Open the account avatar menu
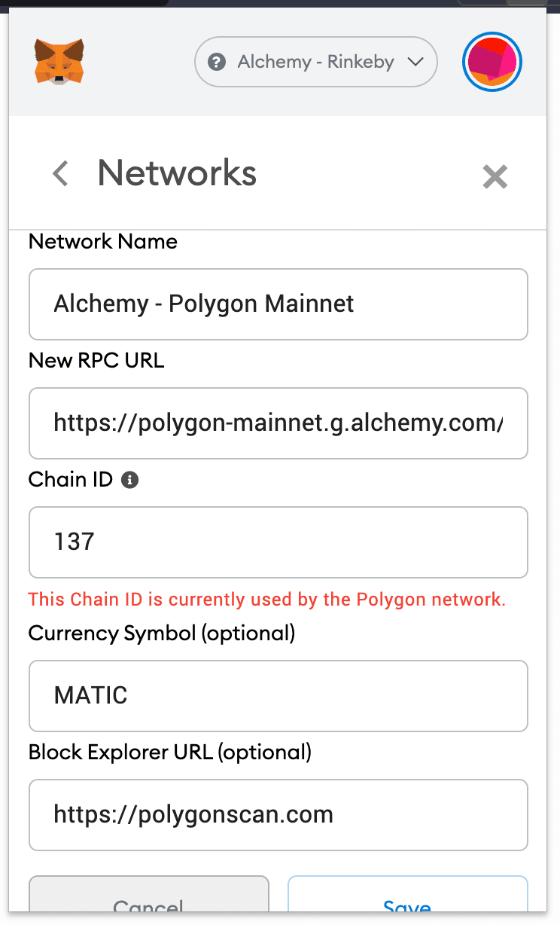The height and width of the screenshot is (925, 560). (x=492, y=62)
